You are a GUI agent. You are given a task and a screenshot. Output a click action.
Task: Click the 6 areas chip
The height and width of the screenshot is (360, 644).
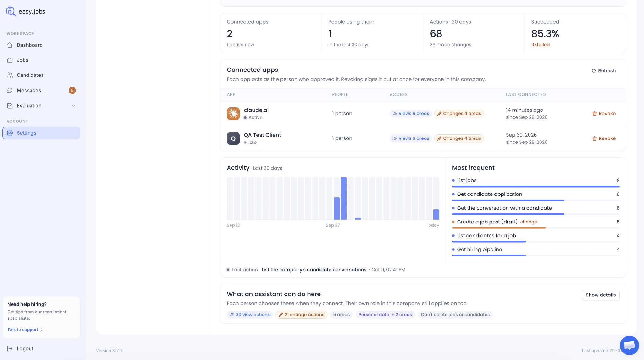[x=341, y=315]
